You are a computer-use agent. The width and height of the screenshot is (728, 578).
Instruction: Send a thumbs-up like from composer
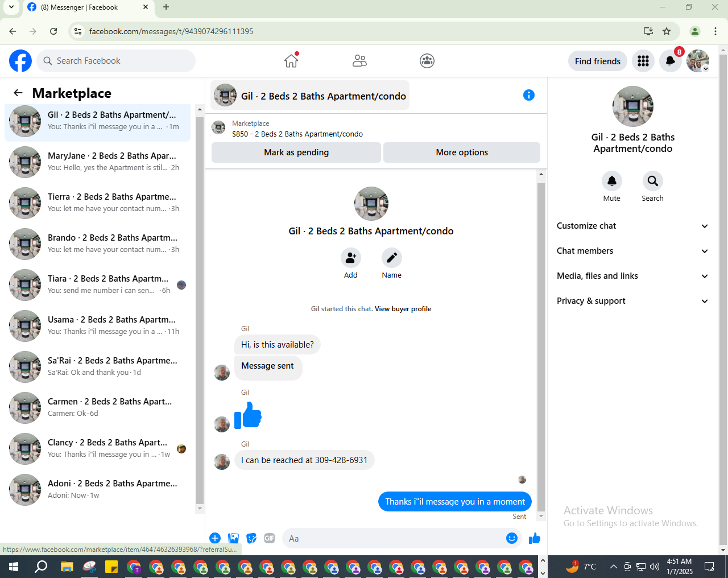click(x=535, y=538)
